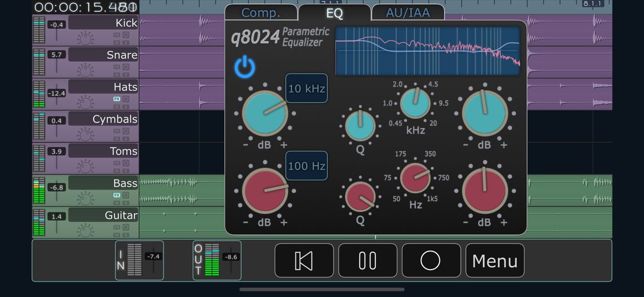Arm the Hats track for recording
Viewport: 644px width, 297px height.
(x=126, y=99)
